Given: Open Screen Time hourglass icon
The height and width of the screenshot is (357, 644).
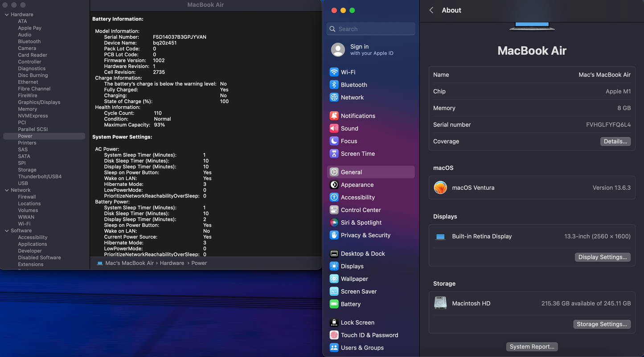Looking at the screenshot, I should point(334,154).
